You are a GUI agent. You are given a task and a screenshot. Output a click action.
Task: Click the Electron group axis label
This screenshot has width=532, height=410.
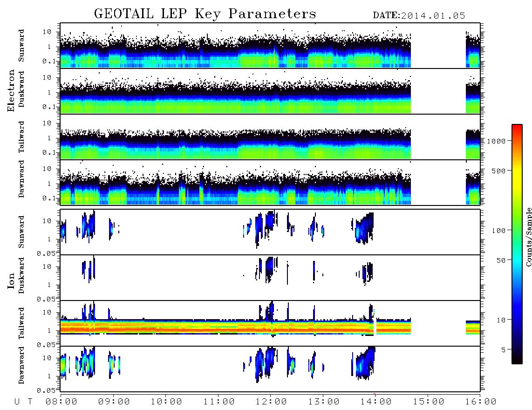(11, 91)
